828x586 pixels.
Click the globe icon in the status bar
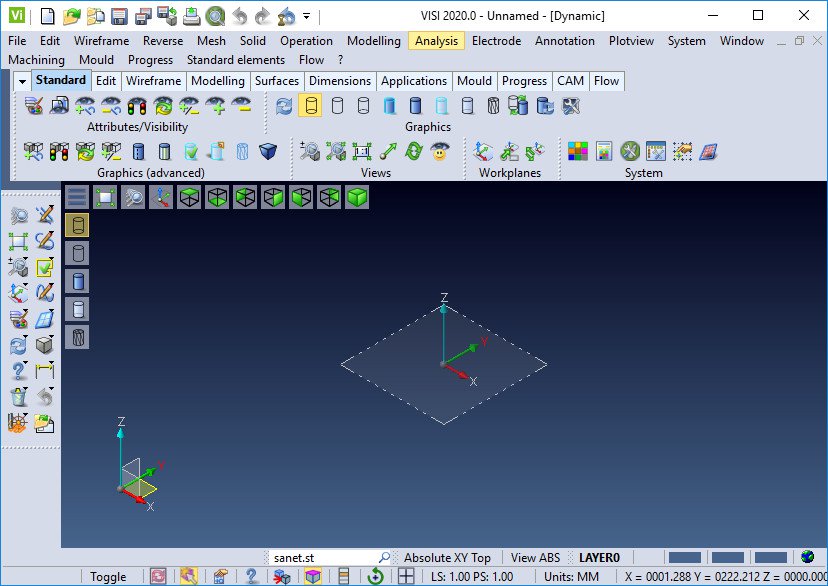[x=807, y=556]
